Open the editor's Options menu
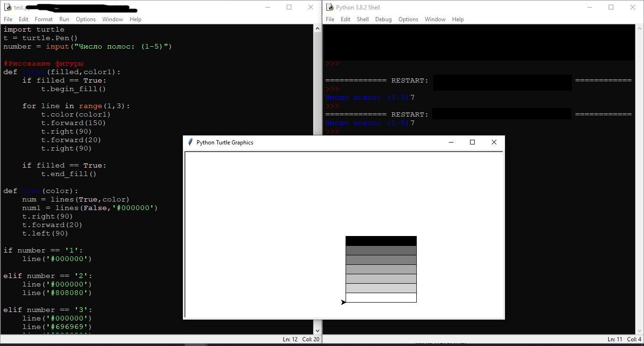The height and width of the screenshot is (346, 644). (x=86, y=19)
